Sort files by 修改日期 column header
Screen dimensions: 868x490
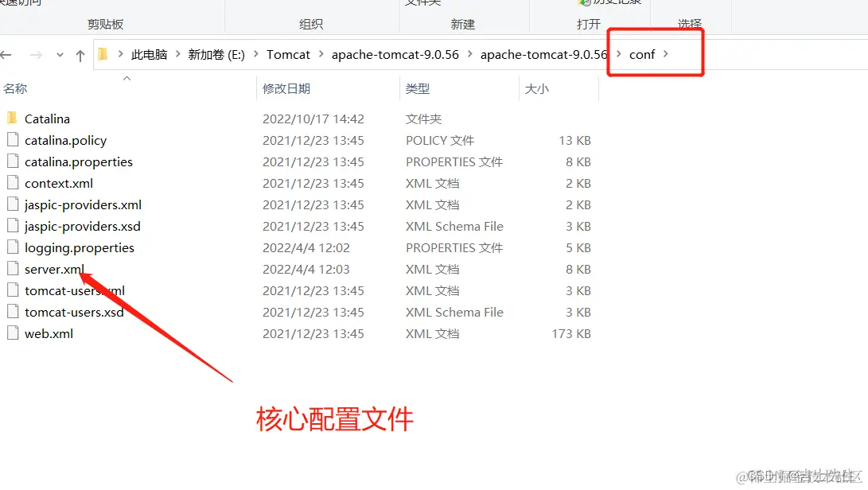click(x=288, y=88)
